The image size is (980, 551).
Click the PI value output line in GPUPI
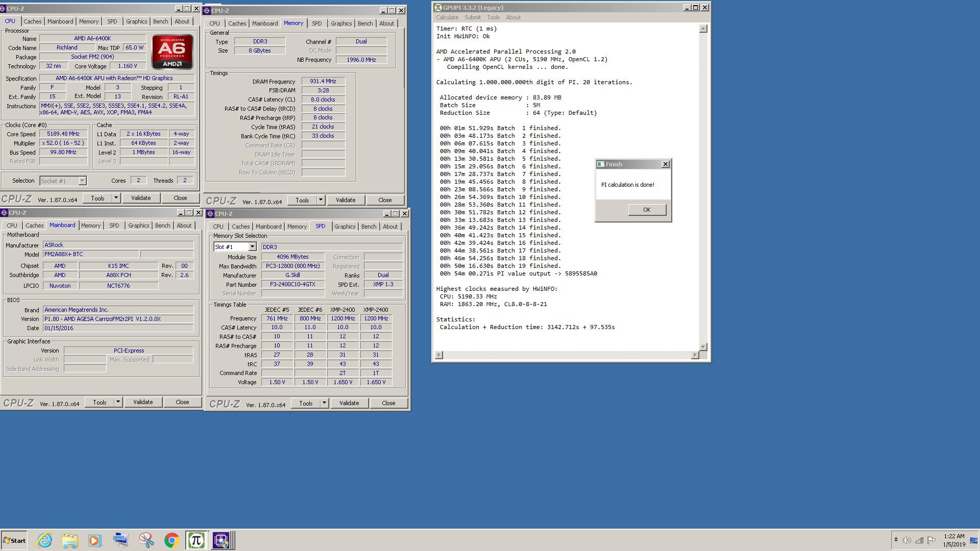(518, 273)
